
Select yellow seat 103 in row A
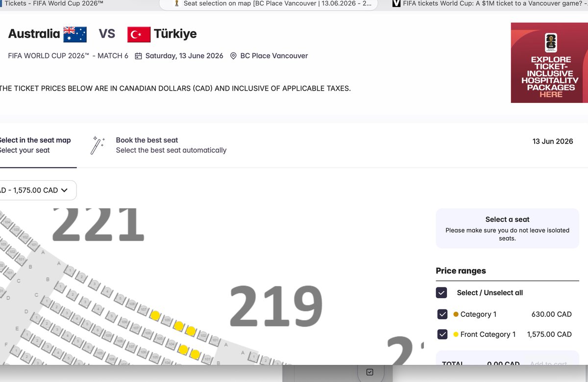pyautogui.click(x=191, y=332)
